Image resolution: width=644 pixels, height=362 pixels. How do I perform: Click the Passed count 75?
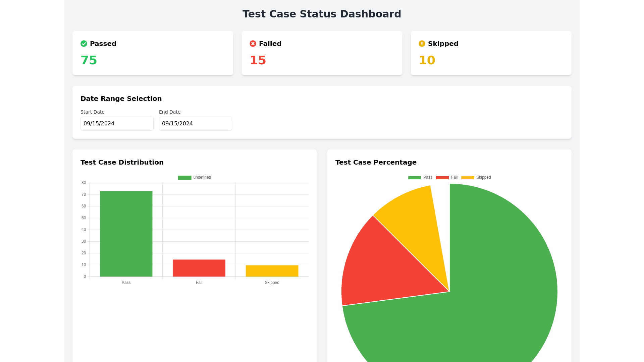point(89,60)
